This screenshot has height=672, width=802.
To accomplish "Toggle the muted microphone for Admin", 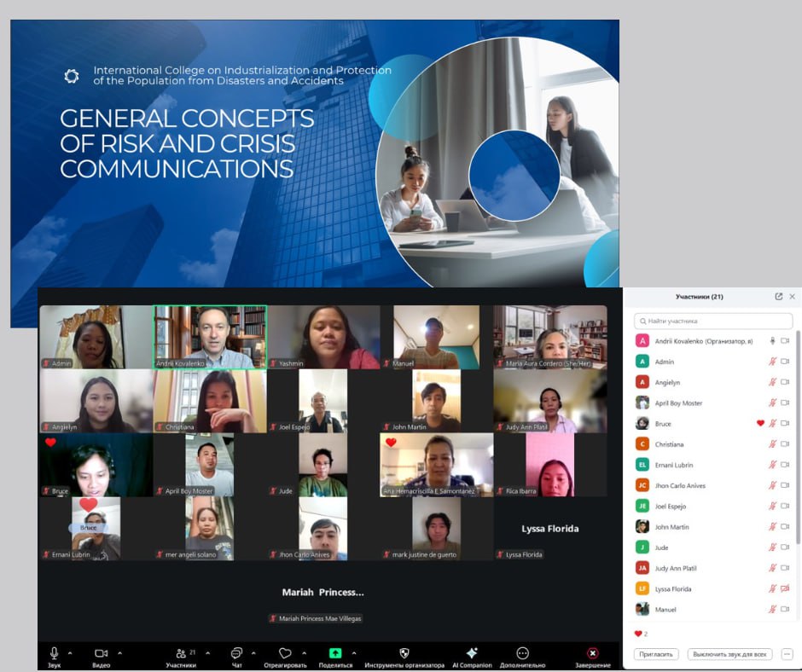I will coord(773,362).
